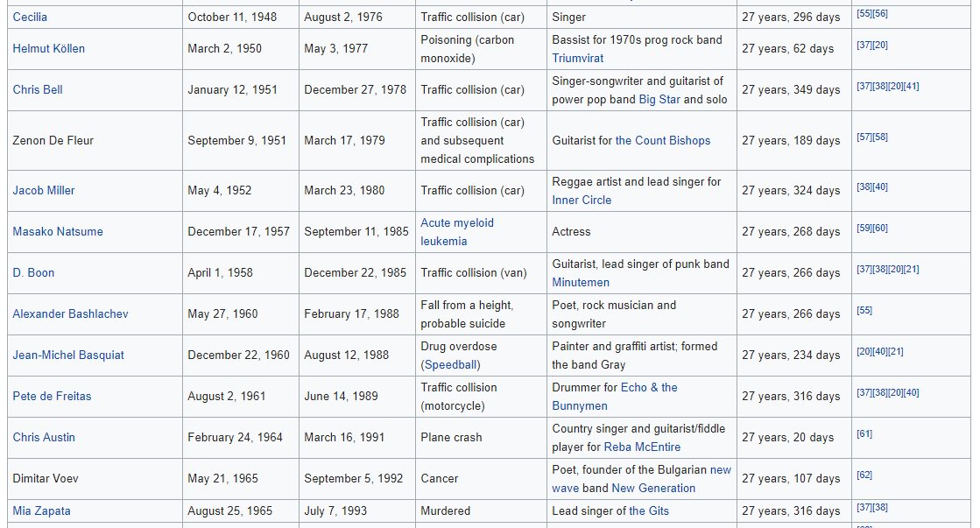This screenshot has height=528, width=980.
Task: Open citation [56] in Cecilia's row
Action: tap(880, 14)
